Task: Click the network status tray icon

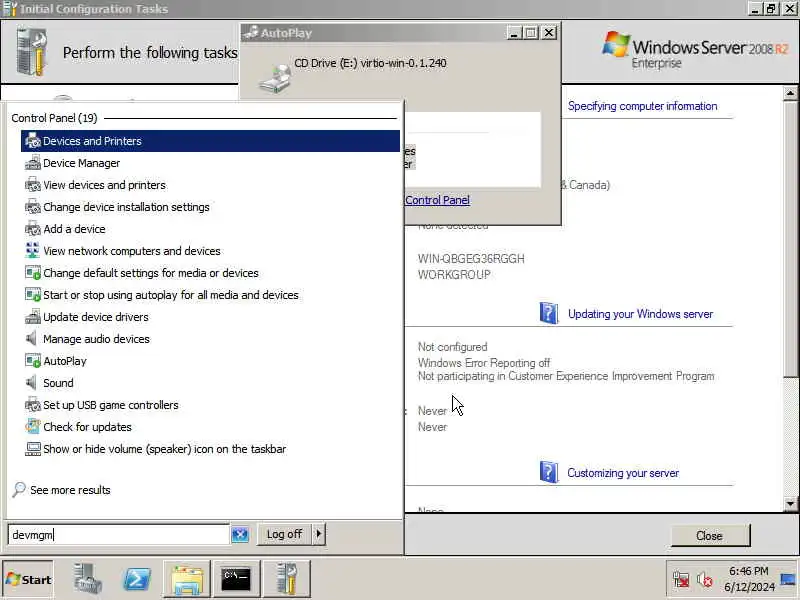Action: click(681, 580)
